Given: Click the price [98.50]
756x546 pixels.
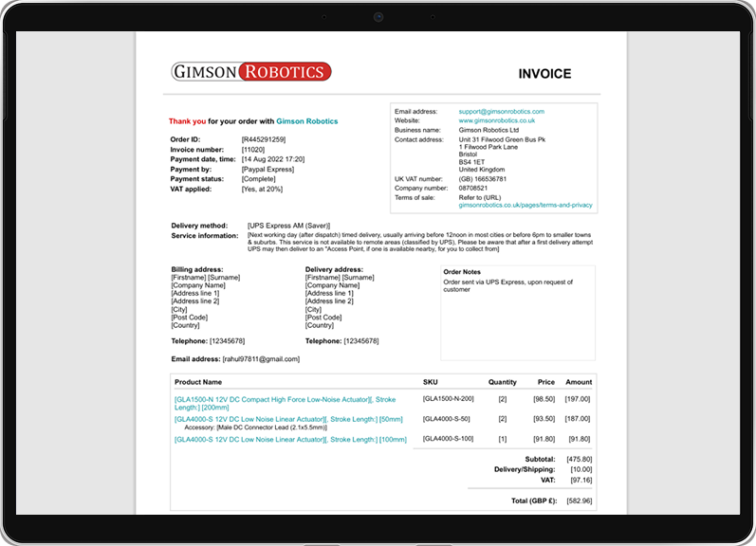Looking at the screenshot, I should pyautogui.click(x=544, y=399).
